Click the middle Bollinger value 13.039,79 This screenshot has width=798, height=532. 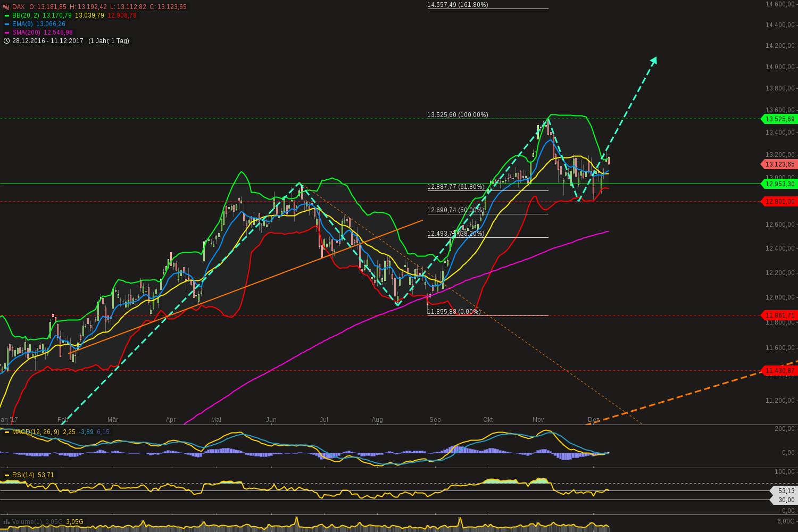[90, 15]
